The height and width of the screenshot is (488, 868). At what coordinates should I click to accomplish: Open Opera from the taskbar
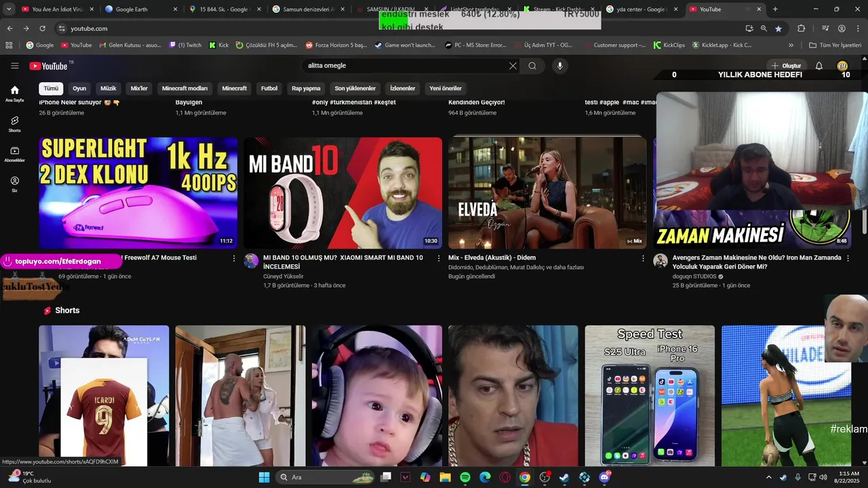[505, 477]
